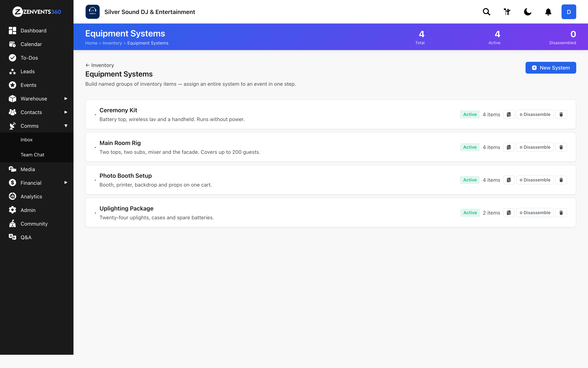Screen dimensions: 588x368
Task: Open accessibility options icon
Action: coord(507,12)
